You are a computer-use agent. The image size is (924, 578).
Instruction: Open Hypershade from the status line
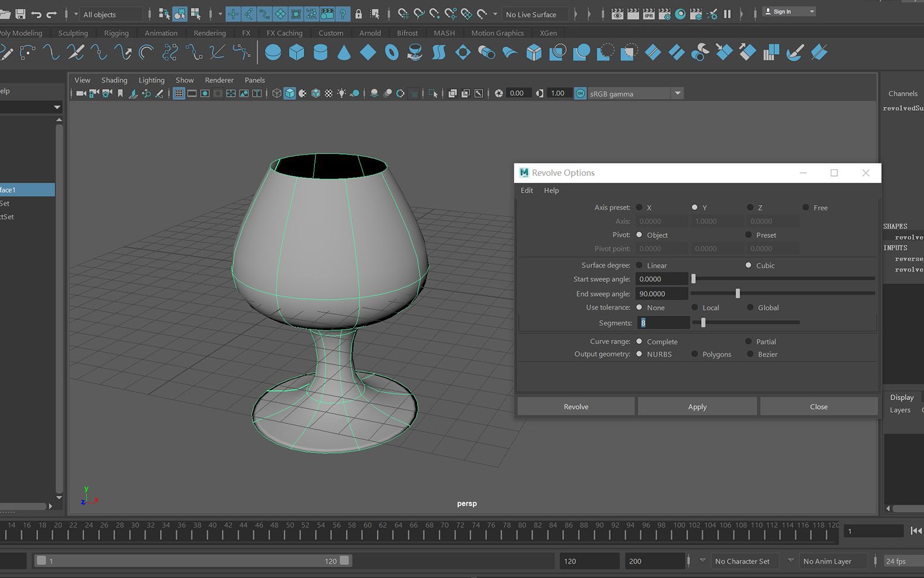tap(680, 14)
